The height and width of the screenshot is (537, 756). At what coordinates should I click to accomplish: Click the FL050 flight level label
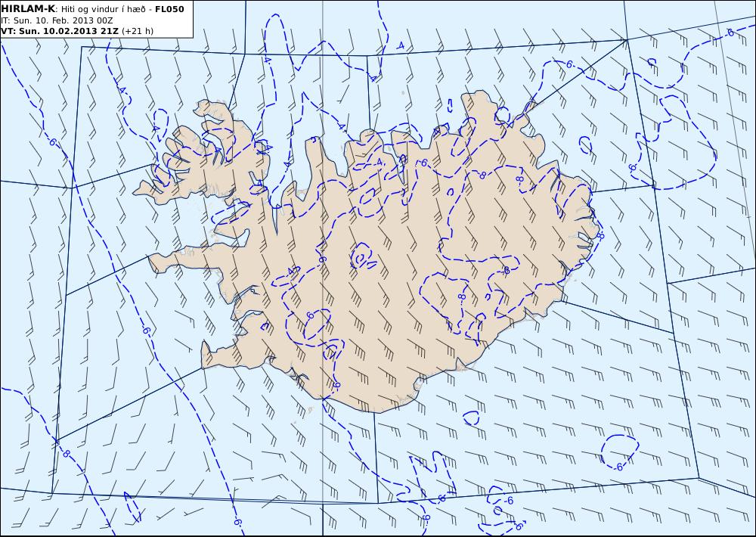coord(169,9)
